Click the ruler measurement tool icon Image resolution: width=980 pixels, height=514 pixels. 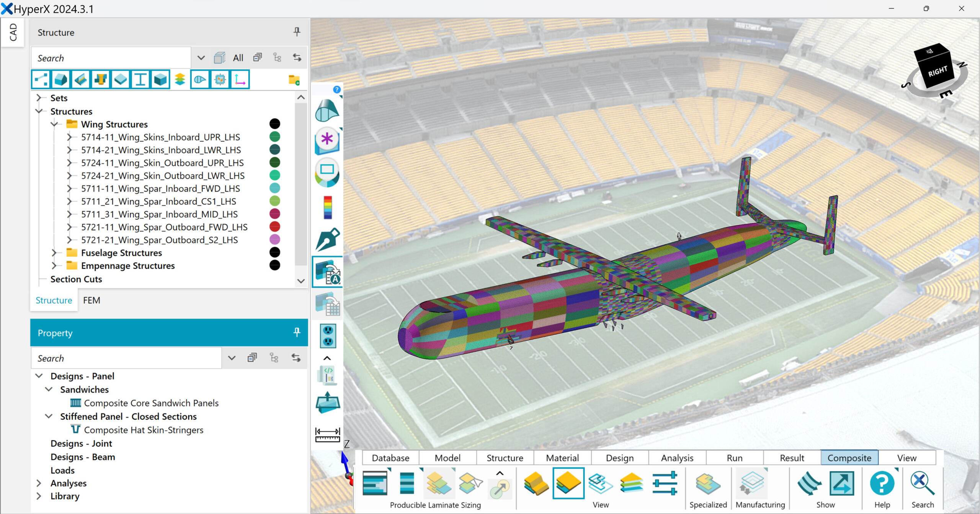(327, 435)
